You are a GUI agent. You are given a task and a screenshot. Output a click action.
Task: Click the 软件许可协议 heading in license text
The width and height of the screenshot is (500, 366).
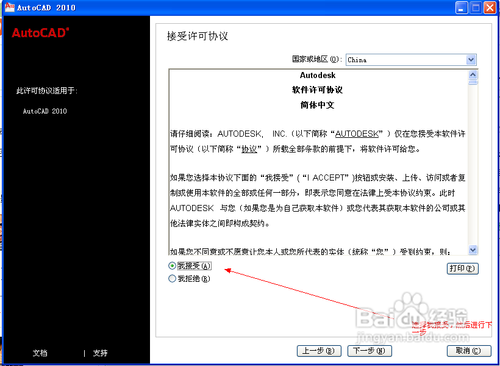point(317,90)
